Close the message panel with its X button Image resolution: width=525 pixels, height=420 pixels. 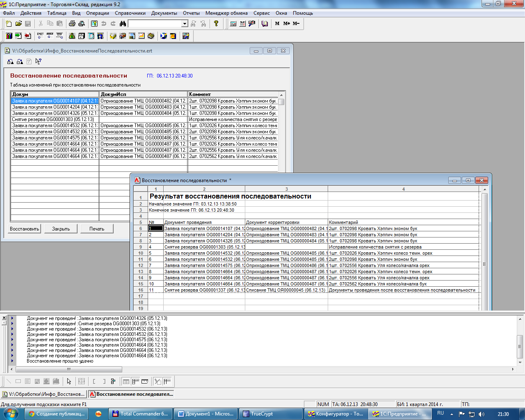tap(4, 318)
